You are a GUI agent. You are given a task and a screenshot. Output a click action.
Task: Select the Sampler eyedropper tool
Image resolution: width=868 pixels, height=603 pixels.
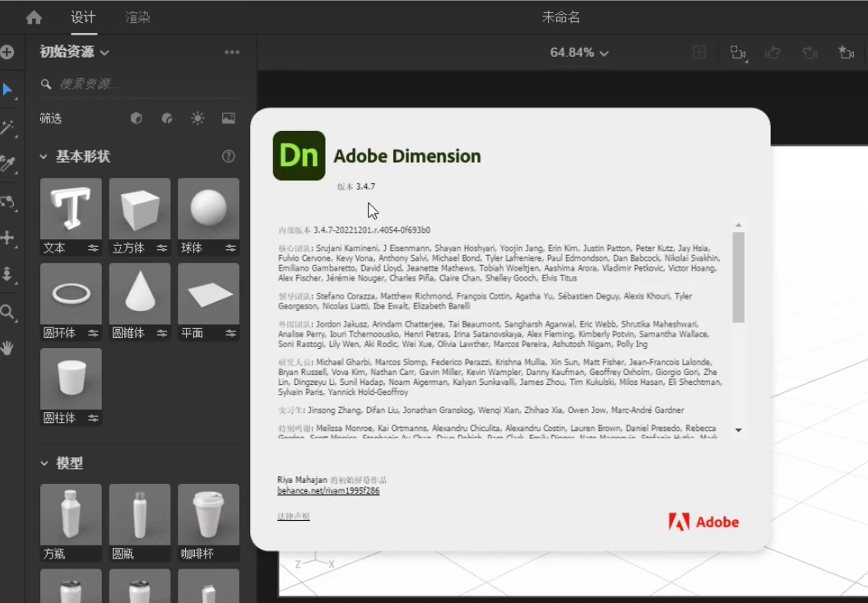(8, 165)
